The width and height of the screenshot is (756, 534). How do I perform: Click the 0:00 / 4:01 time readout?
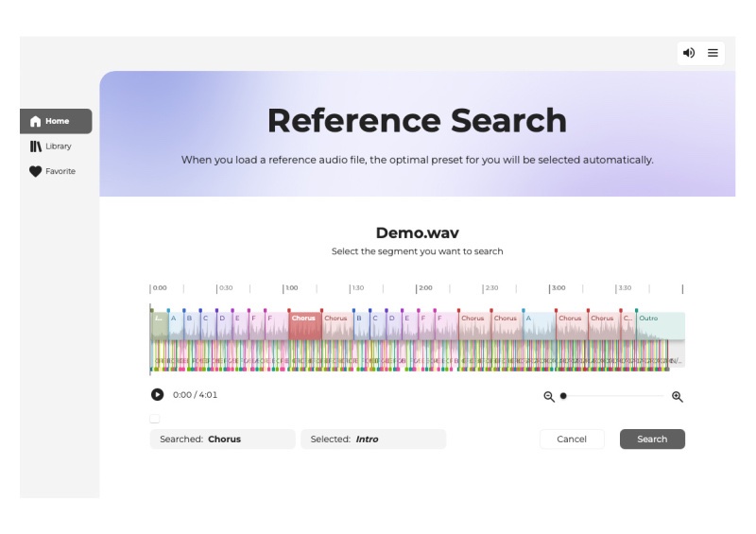pos(196,394)
